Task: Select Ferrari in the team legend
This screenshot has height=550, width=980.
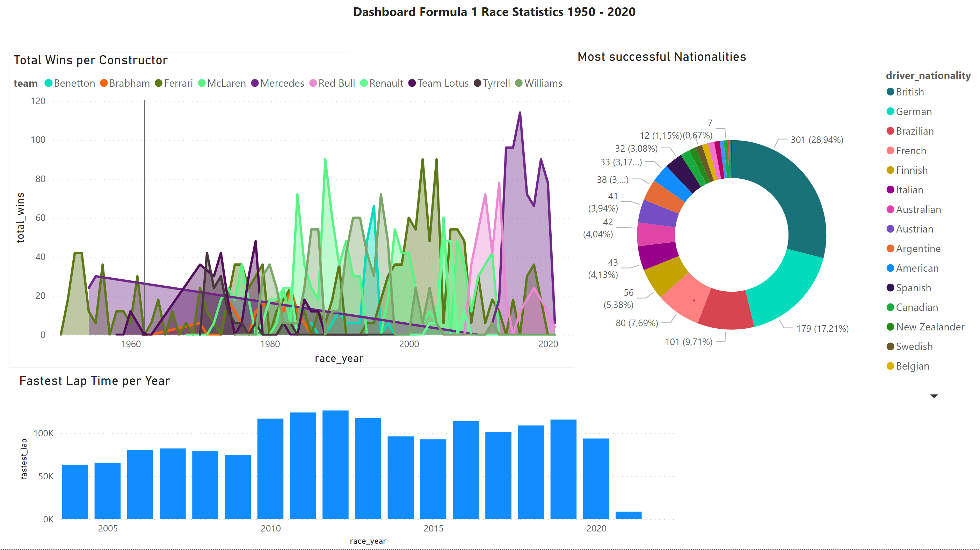Action: point(178,83)
